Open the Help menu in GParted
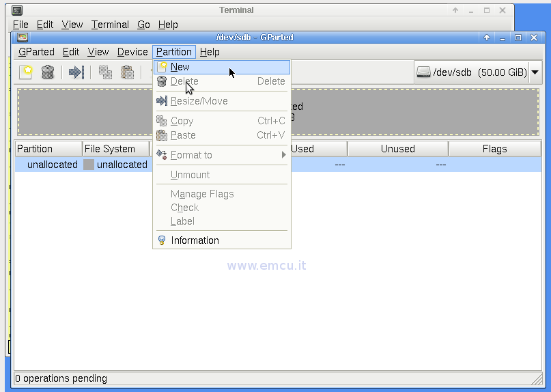 point(210,52)
